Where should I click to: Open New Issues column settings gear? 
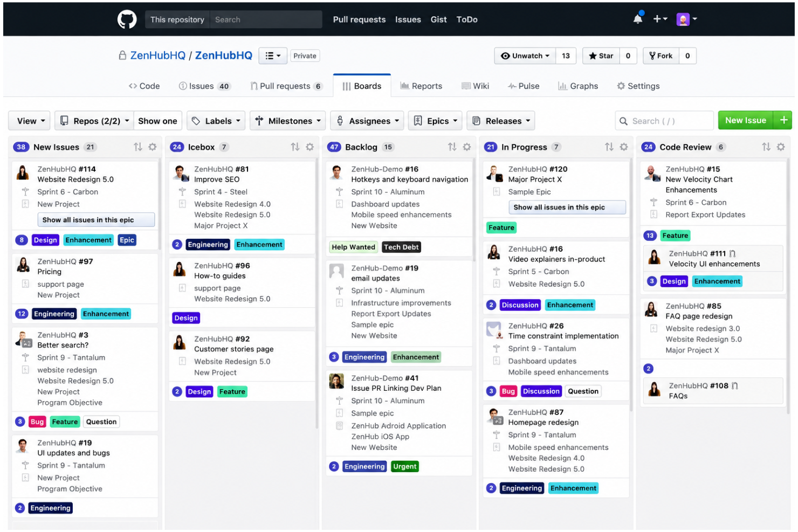153,147
